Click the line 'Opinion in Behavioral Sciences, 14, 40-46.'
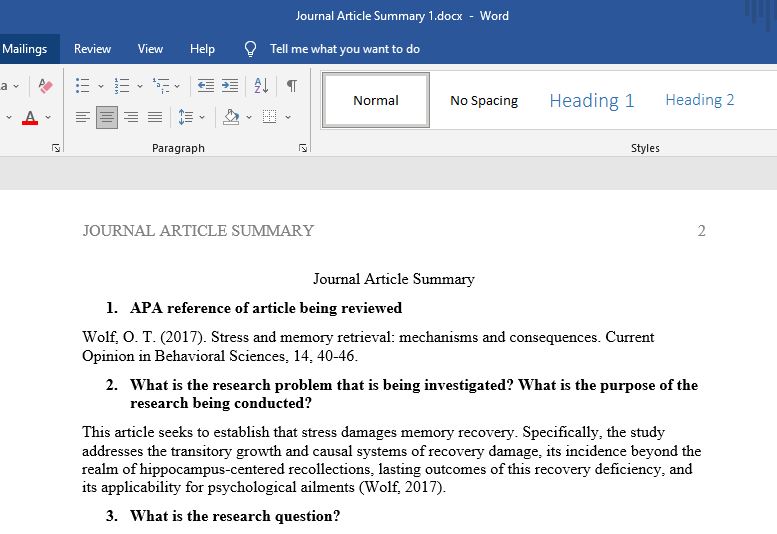Screen dimensions: 777x534 click(220, 356)
